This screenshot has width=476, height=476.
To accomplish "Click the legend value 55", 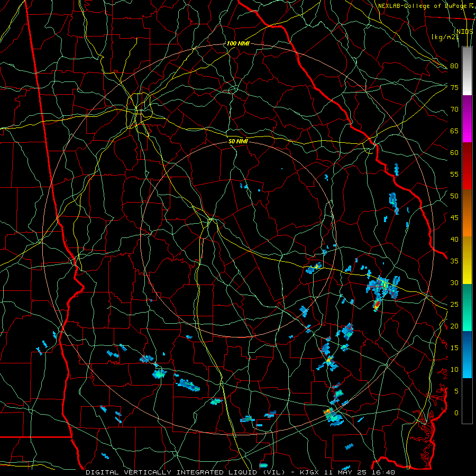I will pos(454,174).
